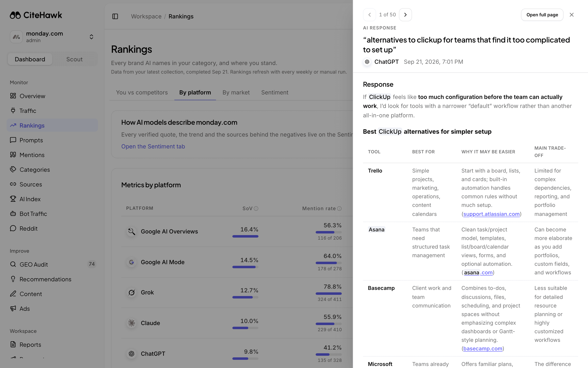Close the AI response panel
Image resolution: width=588 pixels, height=368 pixels.
click(x=571, y=15)
